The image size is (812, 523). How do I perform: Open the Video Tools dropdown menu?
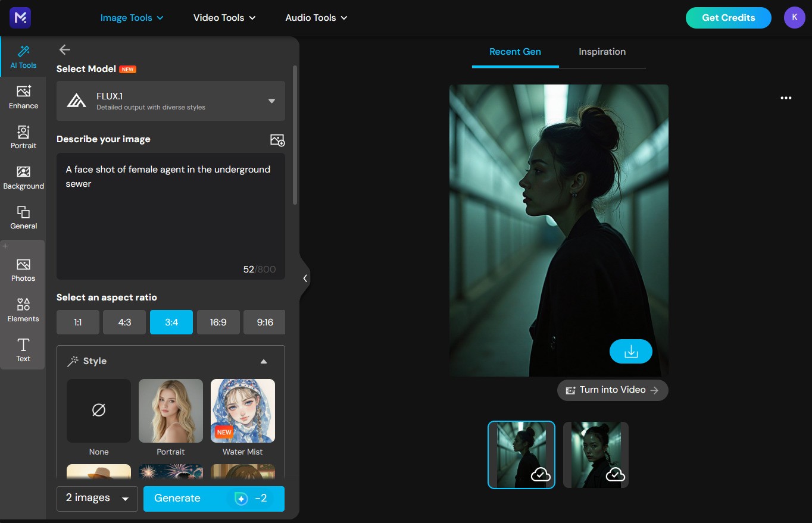click(x=224, y=18)
